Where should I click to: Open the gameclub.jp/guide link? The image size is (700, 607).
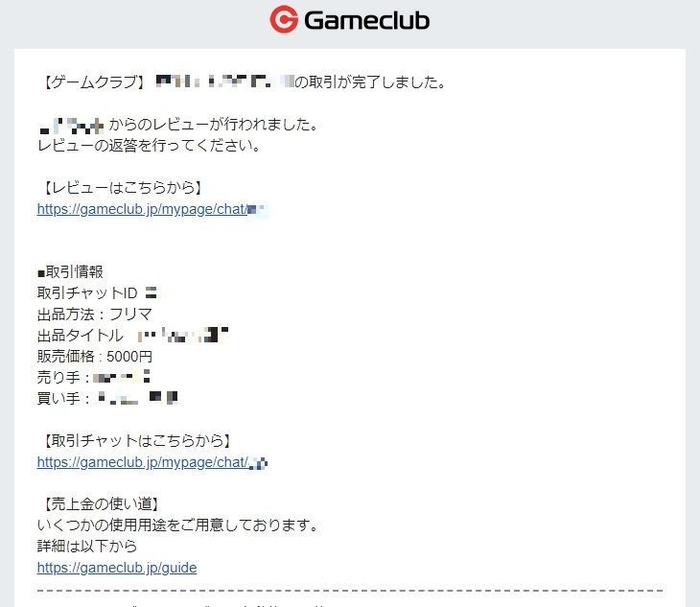coord(117,568)
